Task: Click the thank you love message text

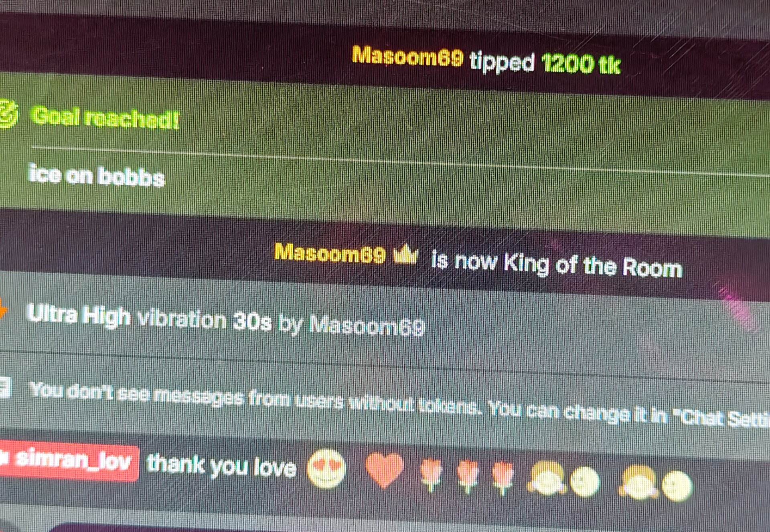Action: point(221,466)
